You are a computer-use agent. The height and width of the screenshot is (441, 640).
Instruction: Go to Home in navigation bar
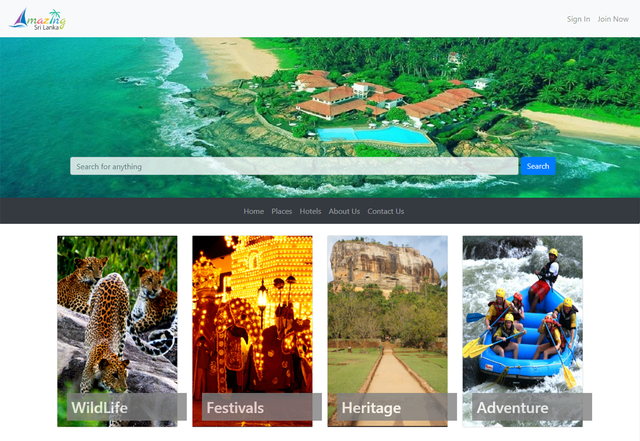pos(253,212)
